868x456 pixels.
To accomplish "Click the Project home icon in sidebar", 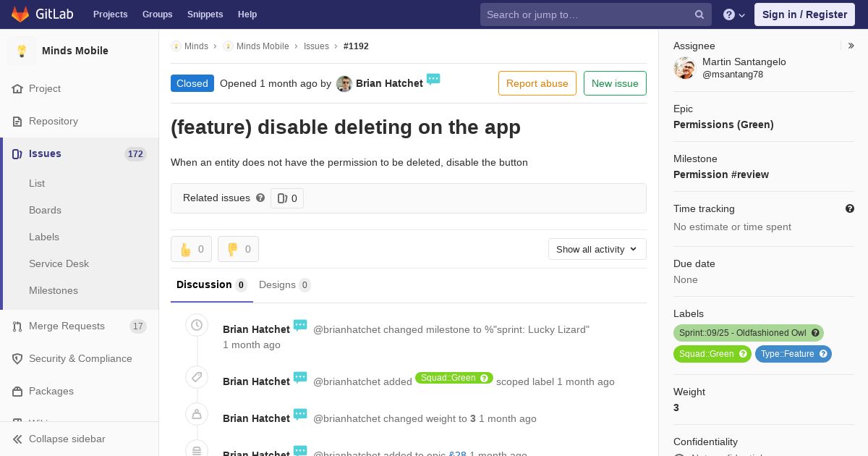I will (17, 88).
